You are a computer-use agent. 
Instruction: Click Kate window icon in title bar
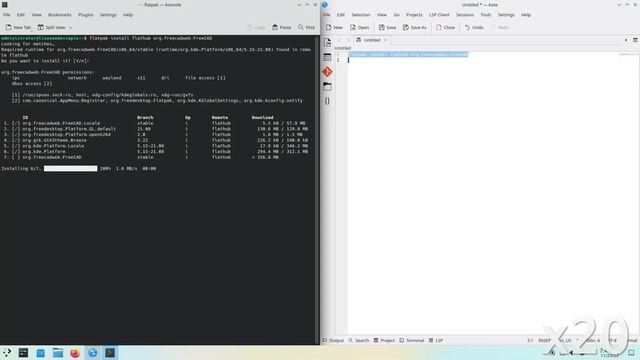(x=324, y=5)
